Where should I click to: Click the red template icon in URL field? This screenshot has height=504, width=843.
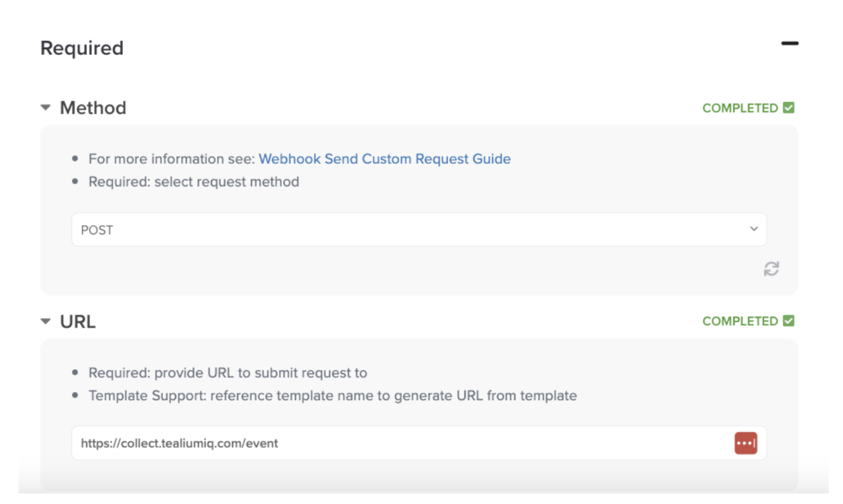pos(745,443)
